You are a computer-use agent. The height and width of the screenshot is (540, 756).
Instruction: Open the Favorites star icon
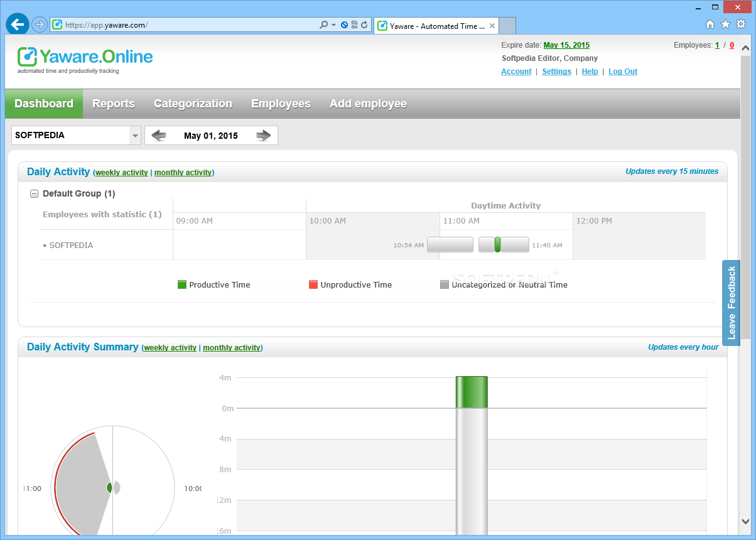725,24
